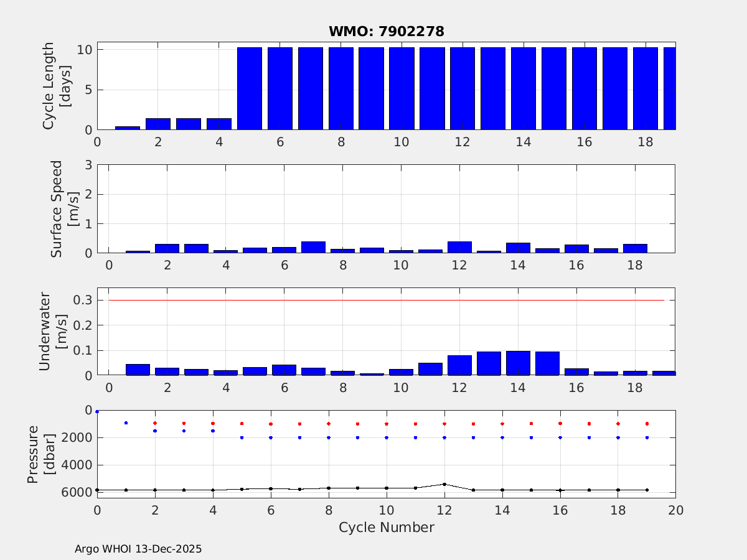The height and width of the screenshot is (560, 747).
Task: Click the Argo WHOI 13-Dec-2025 footer text
Action: click(138, 549)
